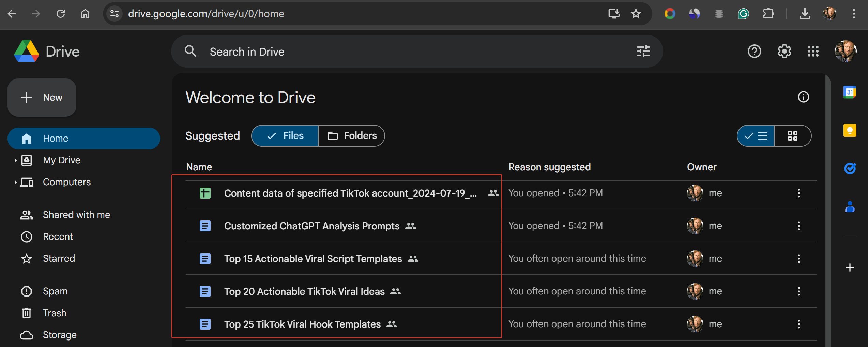Switch to grid layout view

click(x=792, y=136)
